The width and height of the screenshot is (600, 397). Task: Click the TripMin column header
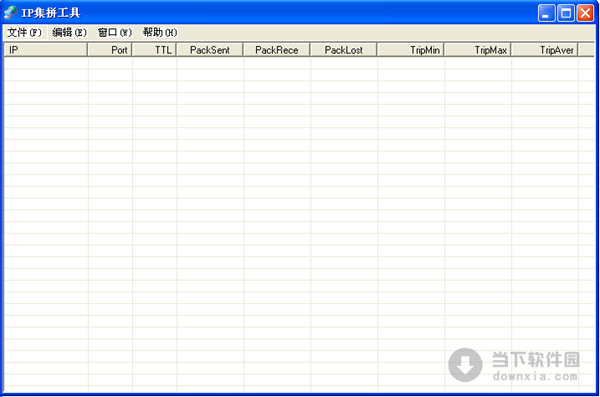(411, 50)
